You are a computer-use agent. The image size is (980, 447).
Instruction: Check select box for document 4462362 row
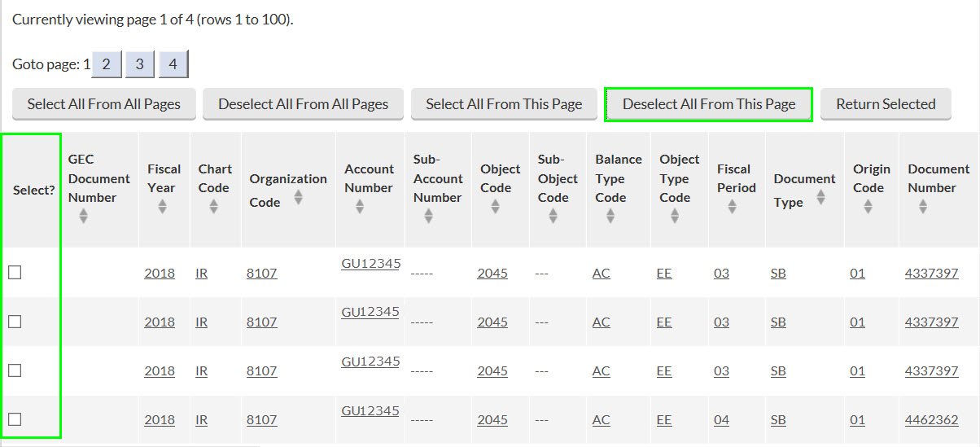(15, 419)
